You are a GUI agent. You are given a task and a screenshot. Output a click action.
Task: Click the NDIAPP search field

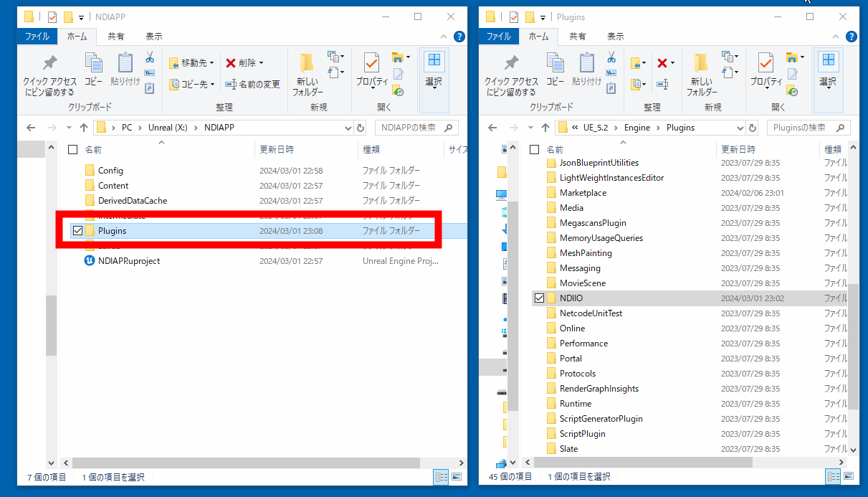click(x=409, y=128)
